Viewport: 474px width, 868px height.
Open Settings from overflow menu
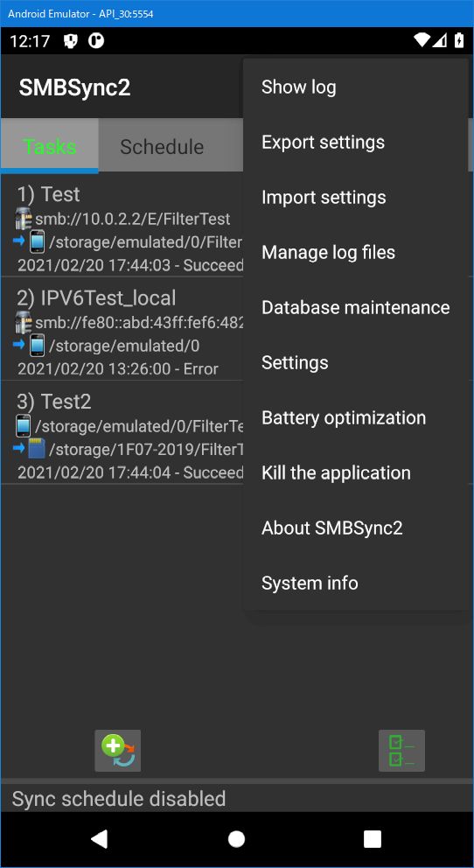tap(356, 362)
